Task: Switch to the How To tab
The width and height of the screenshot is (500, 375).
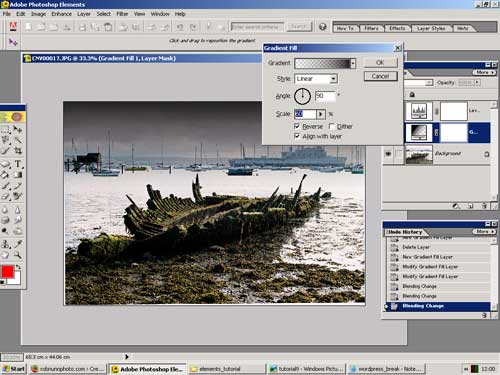Action: pyautogui.click(x=345, y=28)
